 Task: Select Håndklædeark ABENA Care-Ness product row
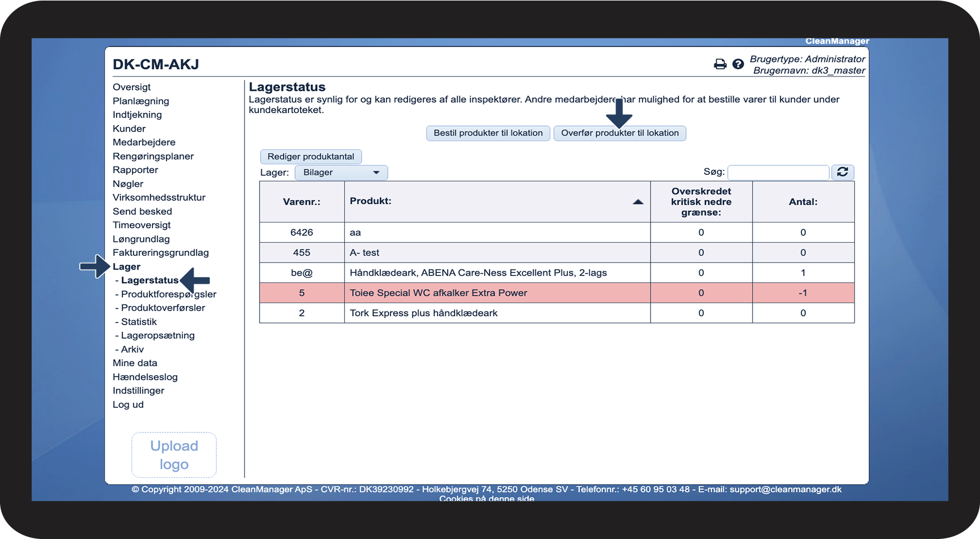click(x=557, y=273)
